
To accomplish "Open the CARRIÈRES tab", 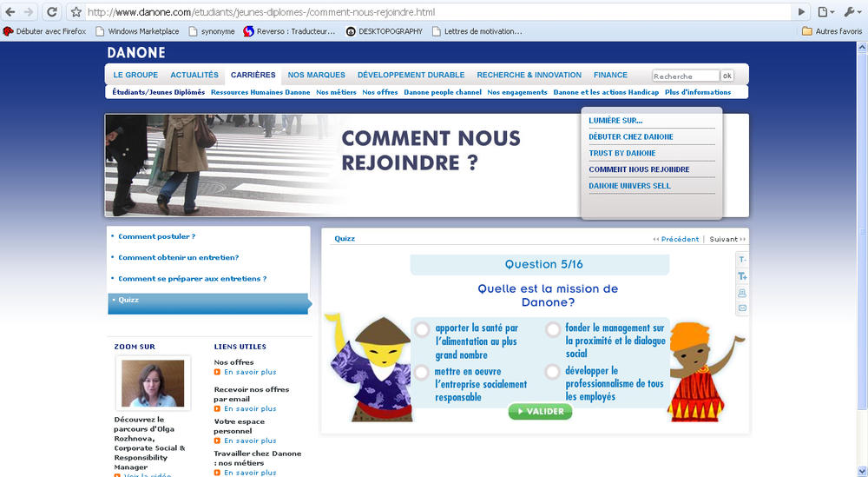I will tap(253, 75).
